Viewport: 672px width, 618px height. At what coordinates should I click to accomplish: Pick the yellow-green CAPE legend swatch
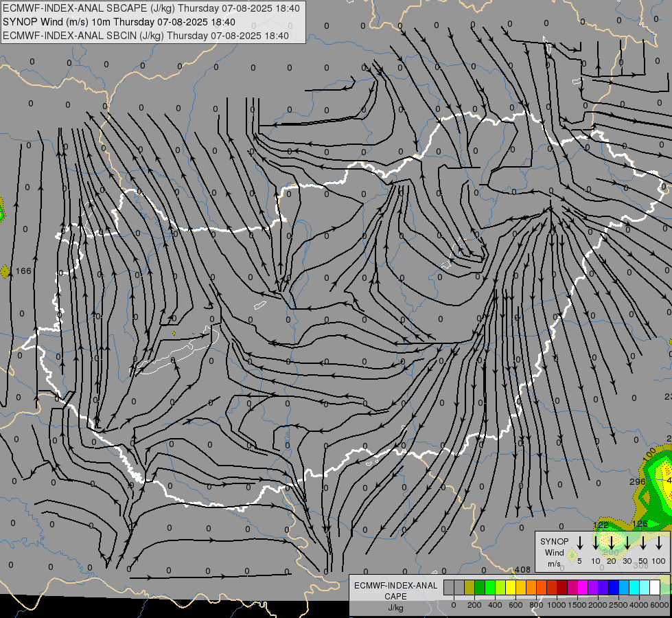tap(500, 587)
